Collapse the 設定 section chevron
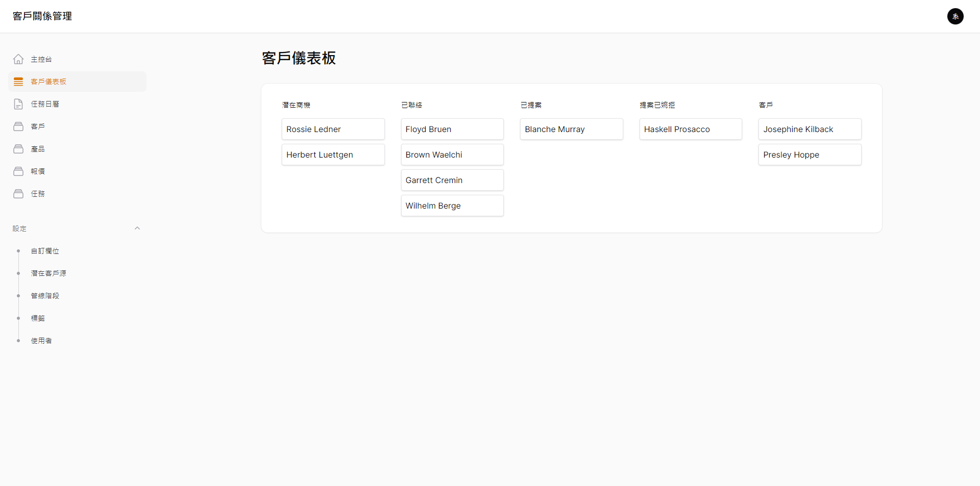The image size is (980, 486). click(x=137, y=228)
